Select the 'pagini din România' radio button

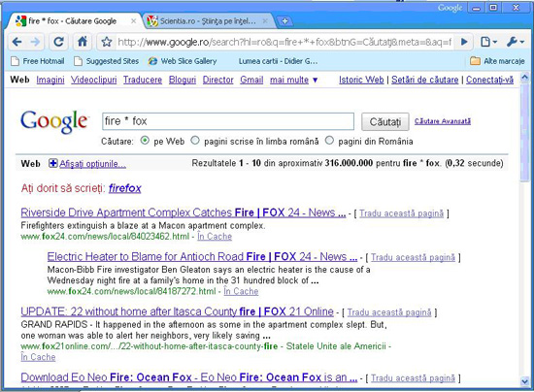point(329,141)
